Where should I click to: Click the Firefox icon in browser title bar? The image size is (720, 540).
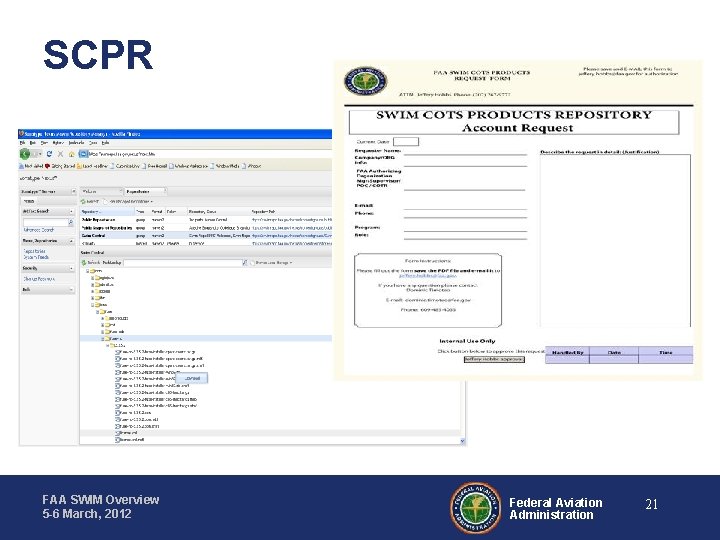tap(21, 134)
